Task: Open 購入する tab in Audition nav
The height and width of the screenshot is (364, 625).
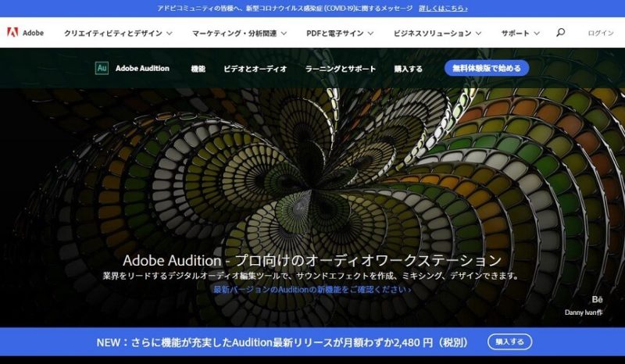Action: pyautogui.click(x=408, y=69)
